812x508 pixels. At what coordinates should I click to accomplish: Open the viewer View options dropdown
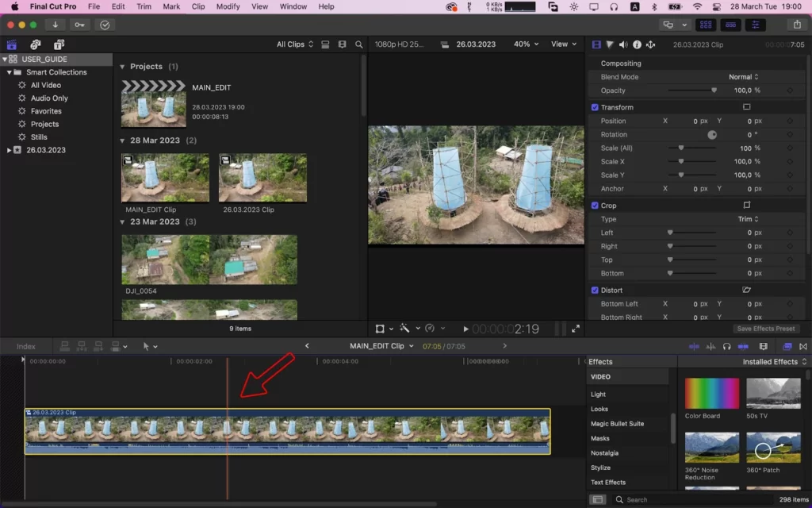pyautogui.click(x=564, y=44)
